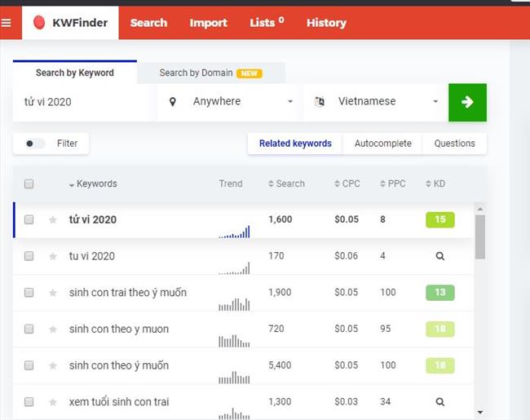Click KD badge 15 for tử vi 2020
Screen dimensions: 530x420
coord(440,219)
